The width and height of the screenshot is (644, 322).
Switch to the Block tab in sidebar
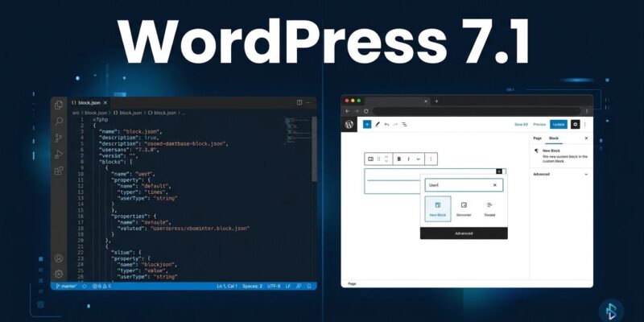[x=554, y=138]
